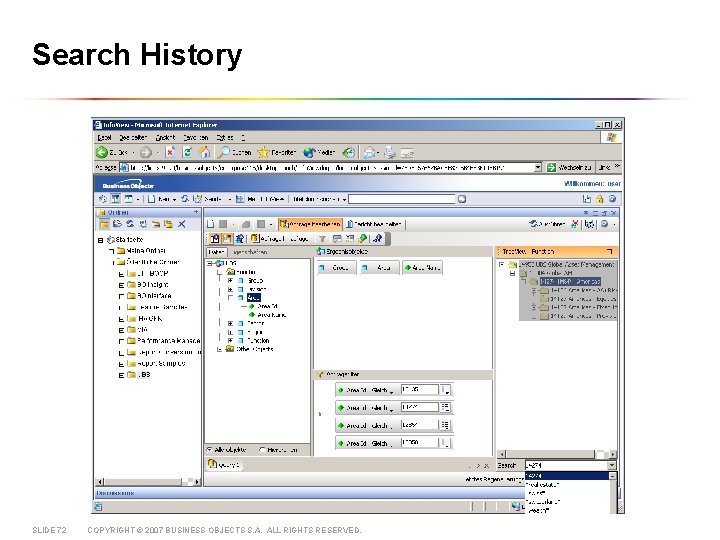Viewport: 720px width, 540px height.
Task: Click the Willkommen user text in header
Action: (592, 184)
